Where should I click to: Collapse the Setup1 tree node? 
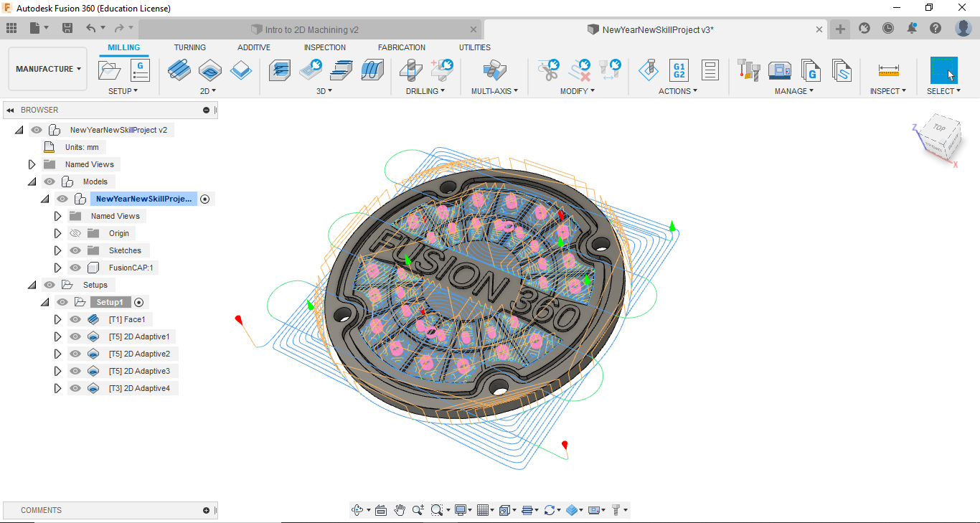[x=45, y=302]
